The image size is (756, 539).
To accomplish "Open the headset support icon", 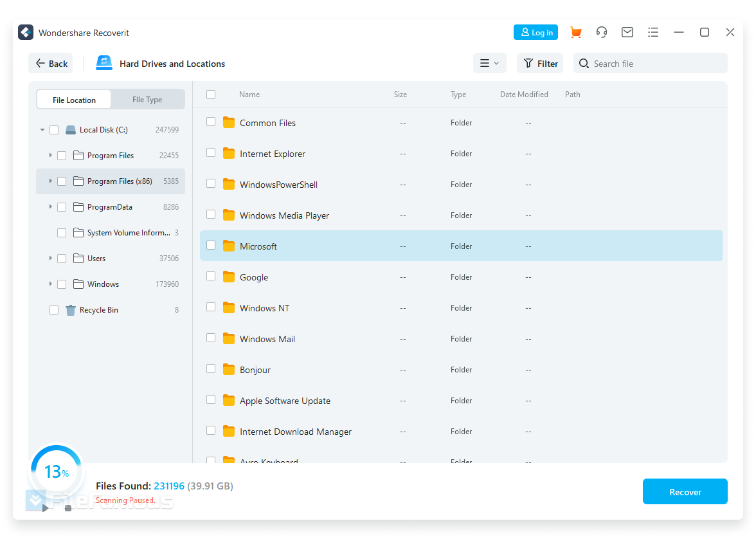I will (x=601, y=32).
